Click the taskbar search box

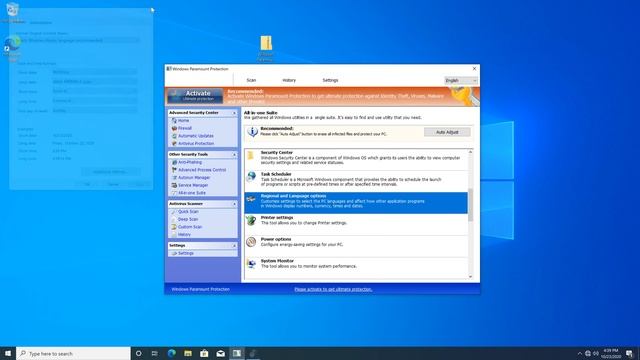(73, 353)
